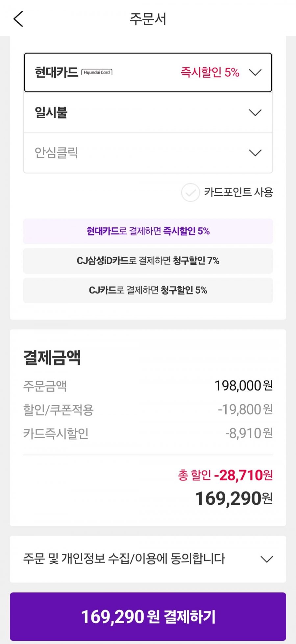Tap the chevron beside the consent text
This screenshot has height=644, width=296.
tap(266, 559)
